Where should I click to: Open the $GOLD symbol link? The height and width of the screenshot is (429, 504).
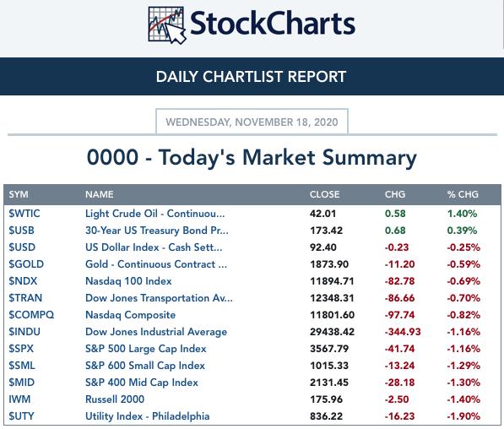coord(26,264)
